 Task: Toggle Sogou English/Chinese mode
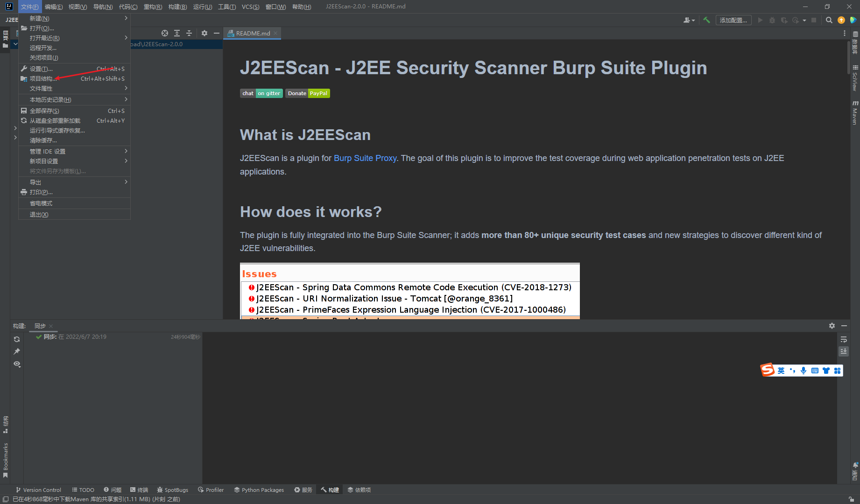pos(781,371)
